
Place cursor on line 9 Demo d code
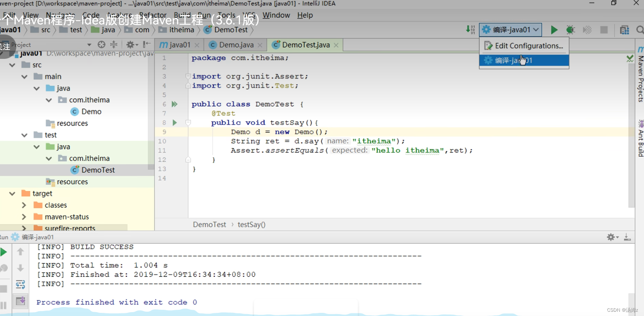click(x=279, y=132)
